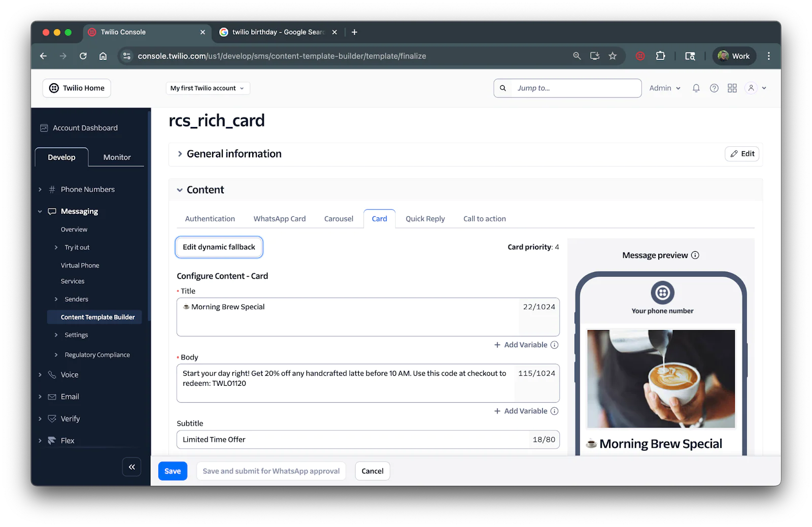The width and height of the screenshot is (812, 527).
Task: Click the Account Dashboard icon in the sidebar
Action: point(44,127)
